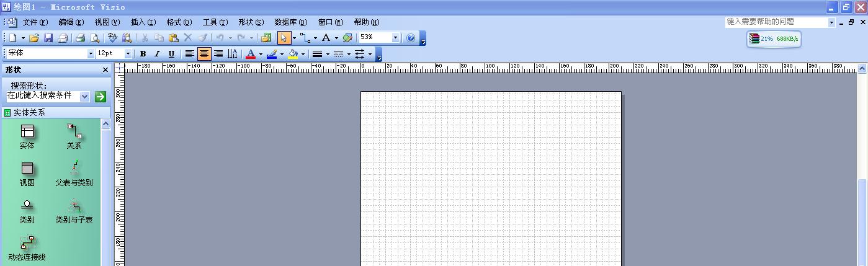
Task: Select the 视图 view shape
Action: [27, 174]
